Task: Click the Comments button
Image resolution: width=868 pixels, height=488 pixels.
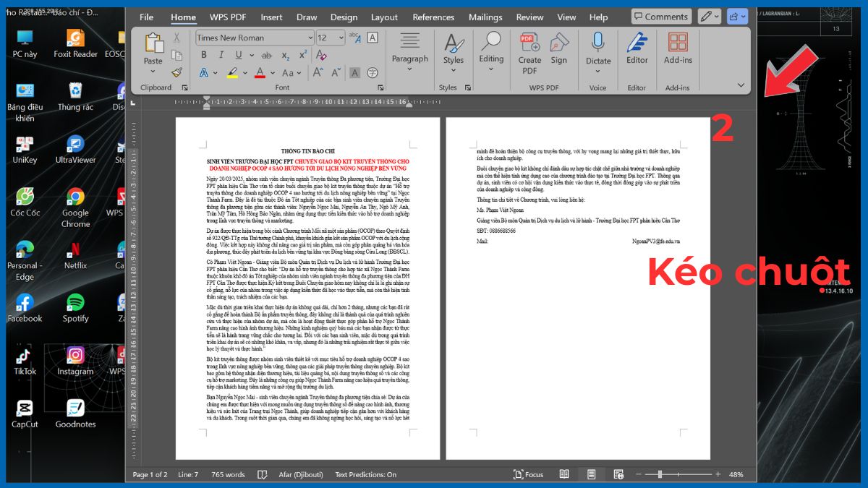Action: coord(660,17)
